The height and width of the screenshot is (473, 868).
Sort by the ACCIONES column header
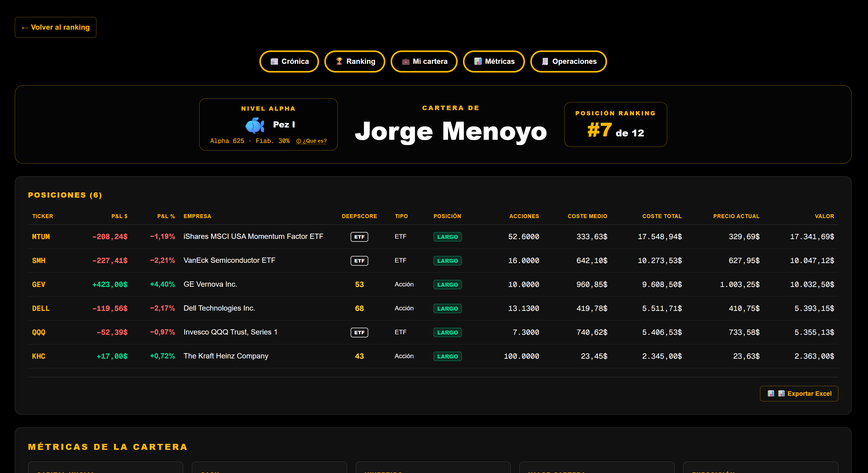coord(524,216)
